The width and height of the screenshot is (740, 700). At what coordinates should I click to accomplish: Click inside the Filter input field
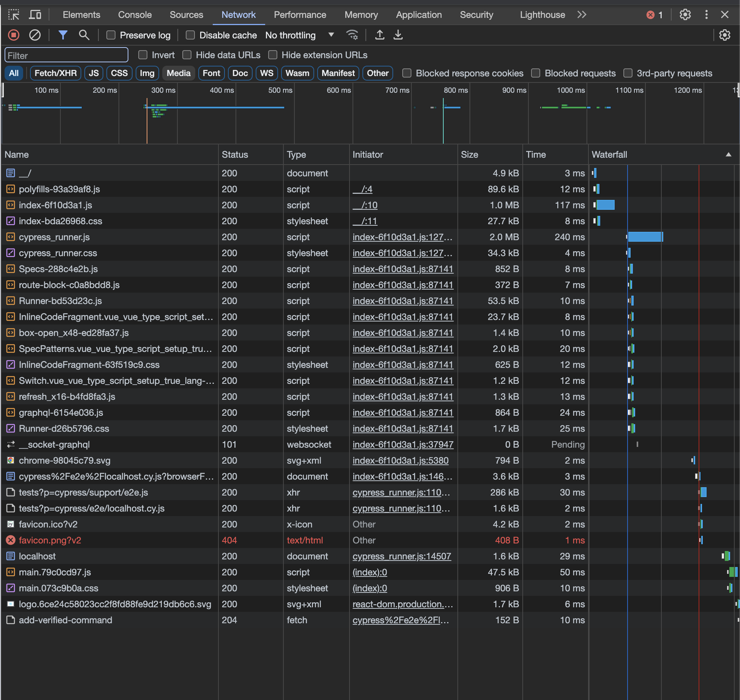(x=66, y=55)
